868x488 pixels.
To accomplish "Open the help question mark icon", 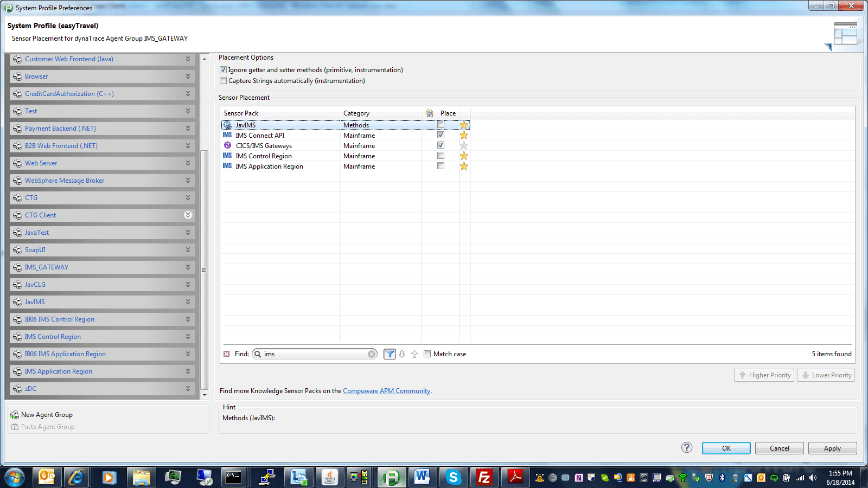I will [687, 447].
